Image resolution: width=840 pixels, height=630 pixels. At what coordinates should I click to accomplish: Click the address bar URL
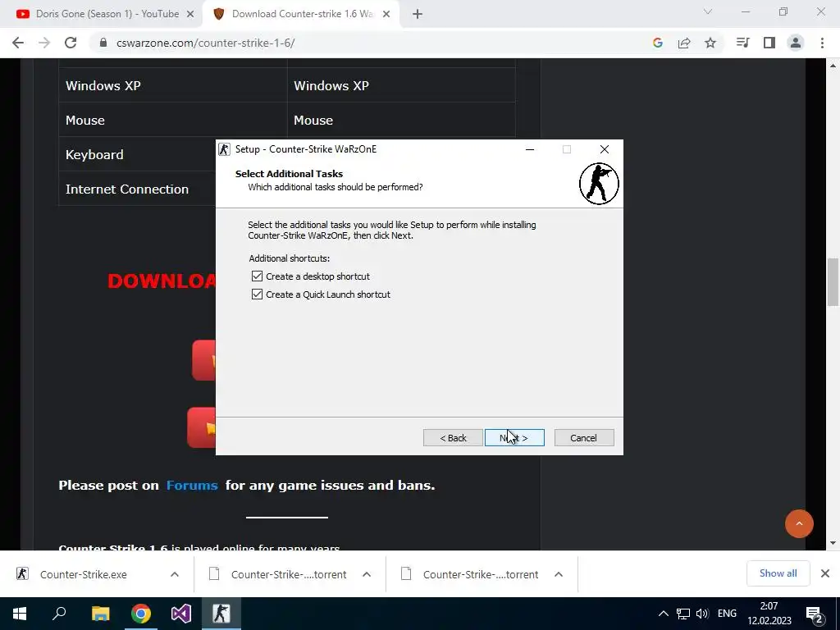point(206,43)
